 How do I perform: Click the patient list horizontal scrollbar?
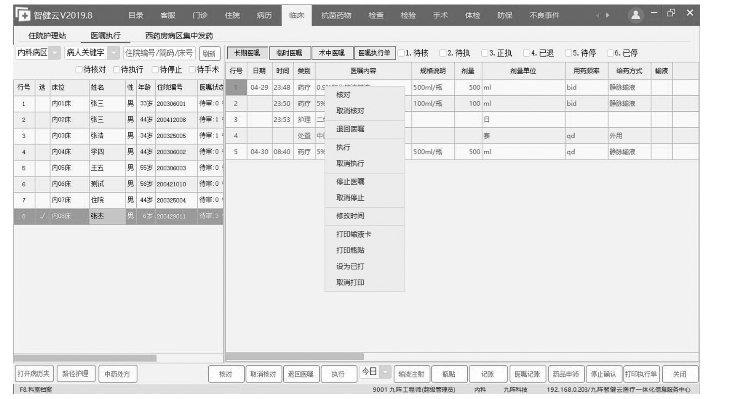[x=85, y=358]
